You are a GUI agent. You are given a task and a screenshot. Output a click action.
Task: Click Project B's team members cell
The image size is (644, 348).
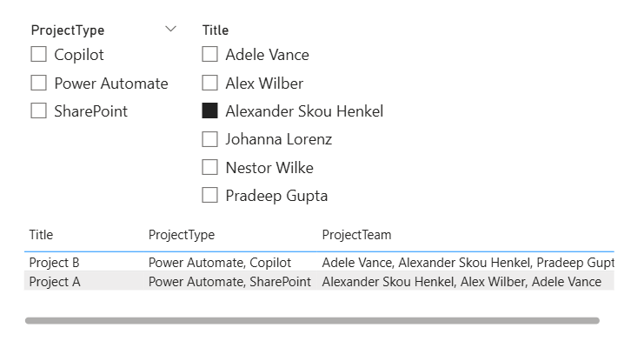(x=468, y=262)
